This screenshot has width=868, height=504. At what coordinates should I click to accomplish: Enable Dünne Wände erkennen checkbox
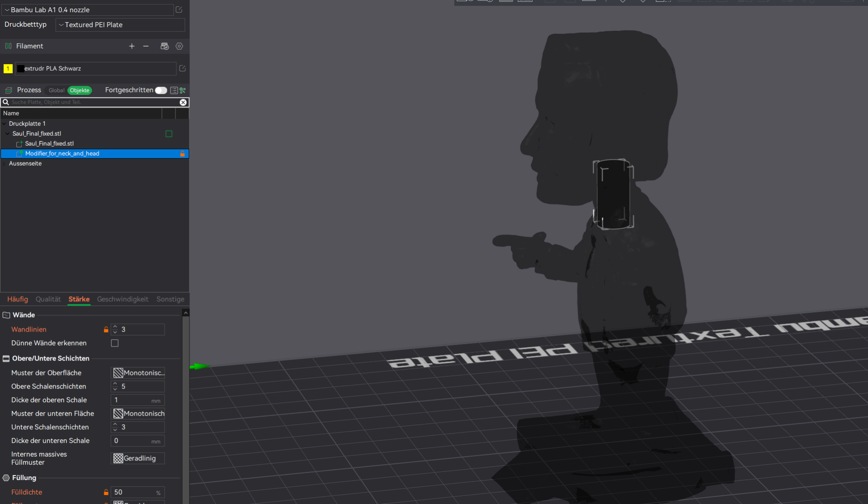115,343
